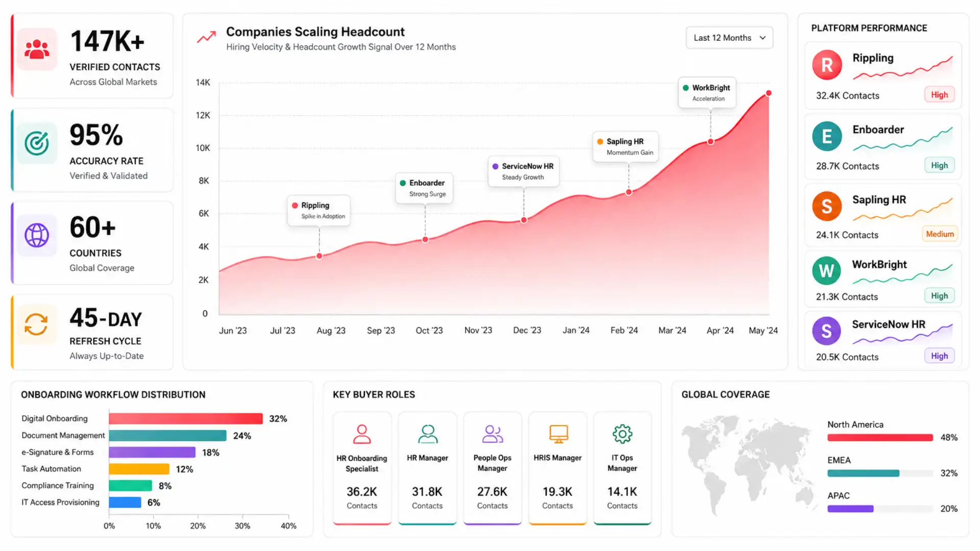Click the Refresh Cycle arrows icon
This screenshot has height=551, width=980.
point(36,324)
